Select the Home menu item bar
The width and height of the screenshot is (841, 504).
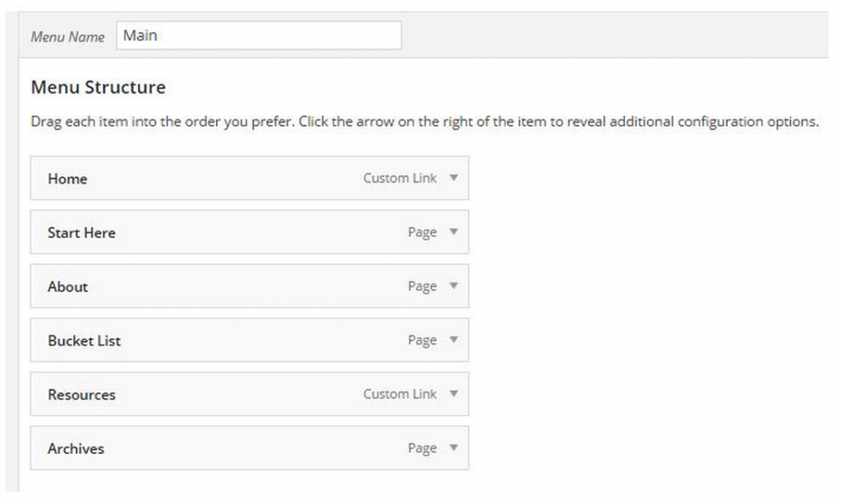[250, 178]
